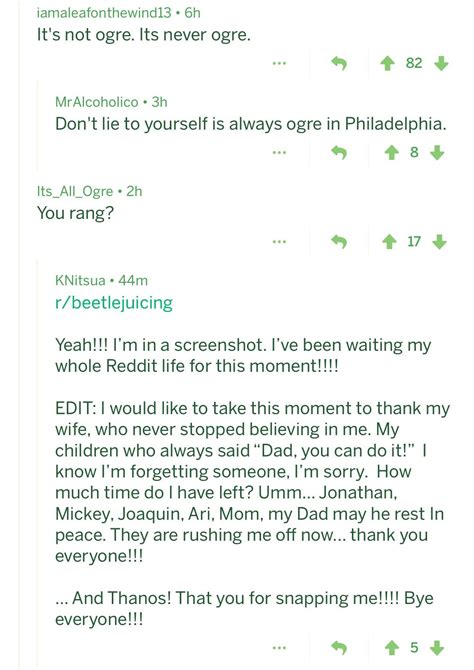Reply to MrAlcoholico's comment
This screenshot has height=670, width=474.
point(339,153)
